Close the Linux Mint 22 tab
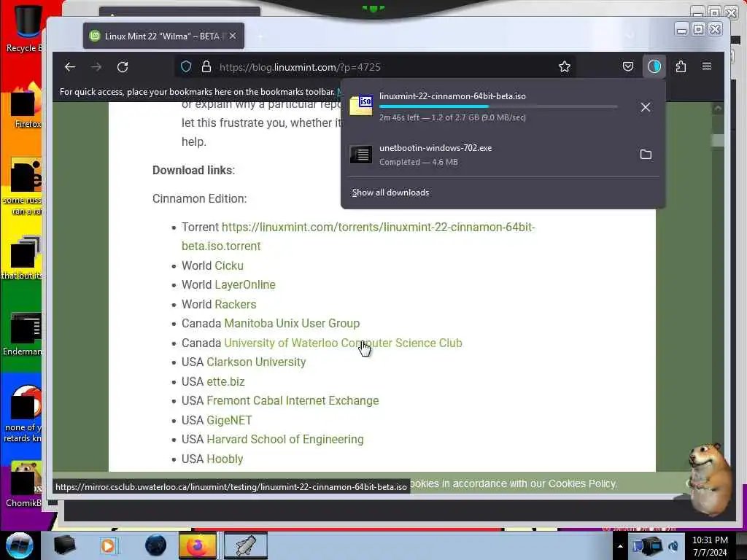Screen dimensions: 747x560 click(x=233, y=36)
